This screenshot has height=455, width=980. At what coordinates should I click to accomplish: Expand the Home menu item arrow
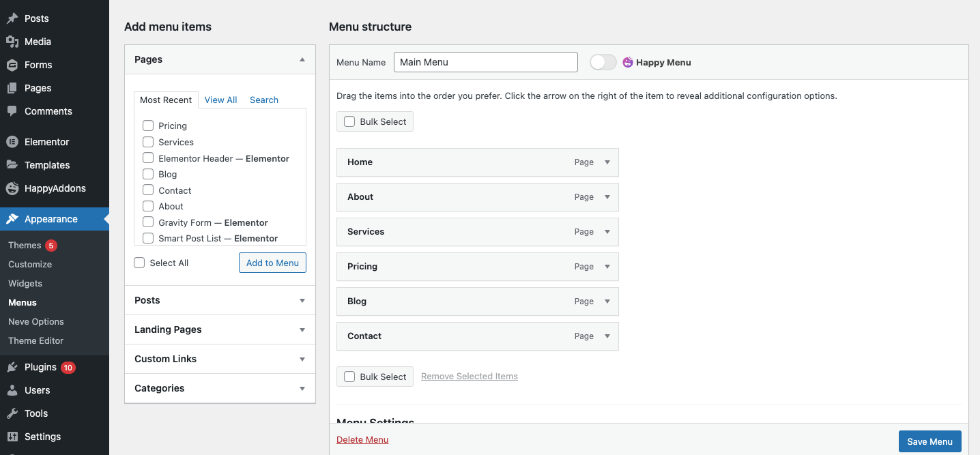click(x=607, y=162)
